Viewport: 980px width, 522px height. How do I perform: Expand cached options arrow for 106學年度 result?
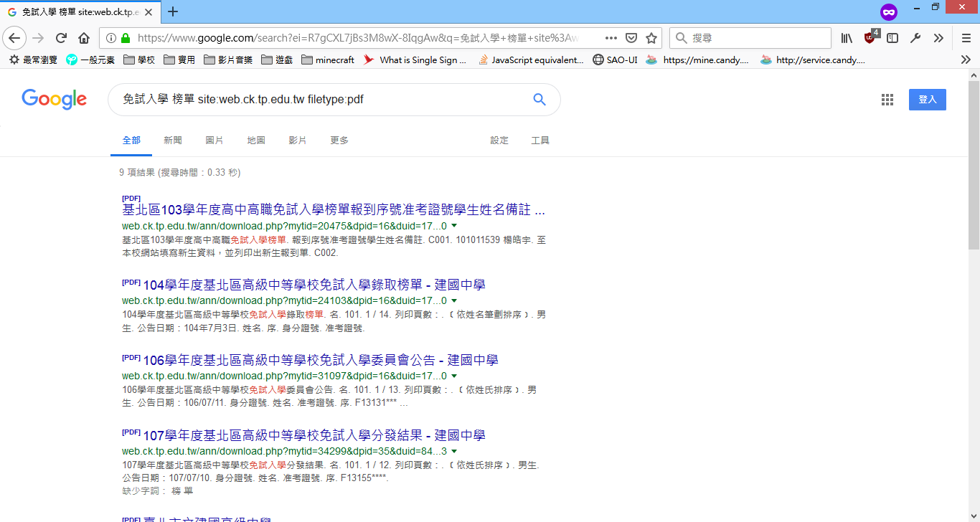(454, 376)
